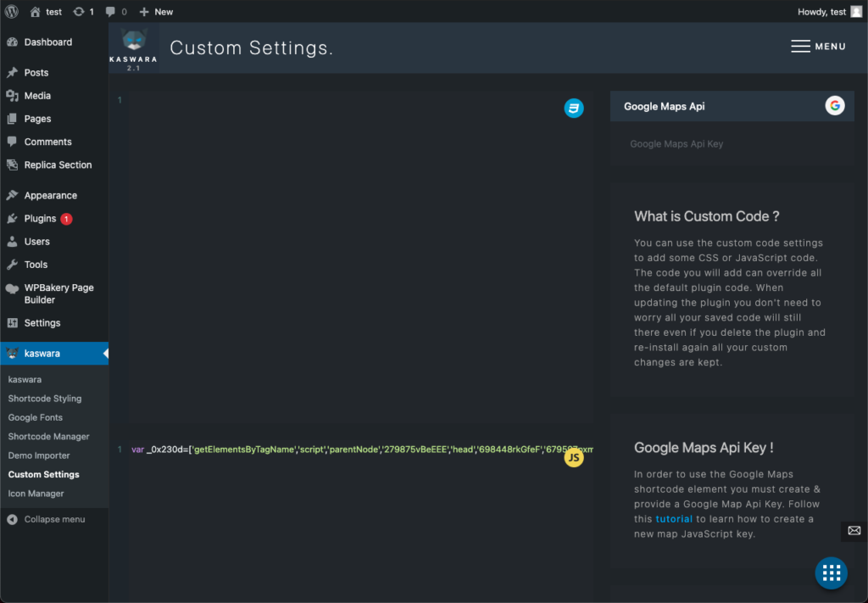Open the test site home link
Viewport: 868px width, 603px height.
[46, 12]
